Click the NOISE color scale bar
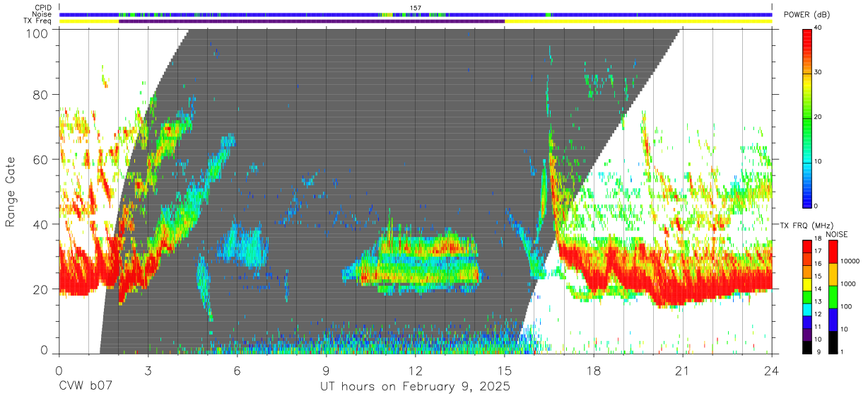Screen dimensions: 868x401 (833, 296)
